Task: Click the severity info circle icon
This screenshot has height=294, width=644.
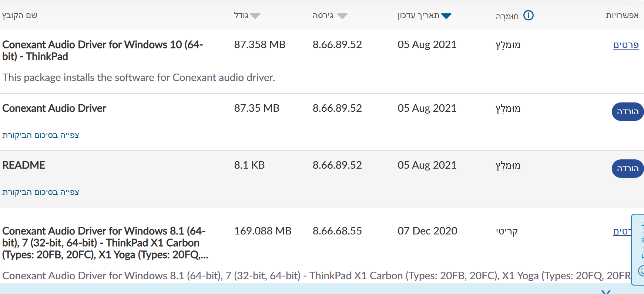Action: click(x=529, y=16)
